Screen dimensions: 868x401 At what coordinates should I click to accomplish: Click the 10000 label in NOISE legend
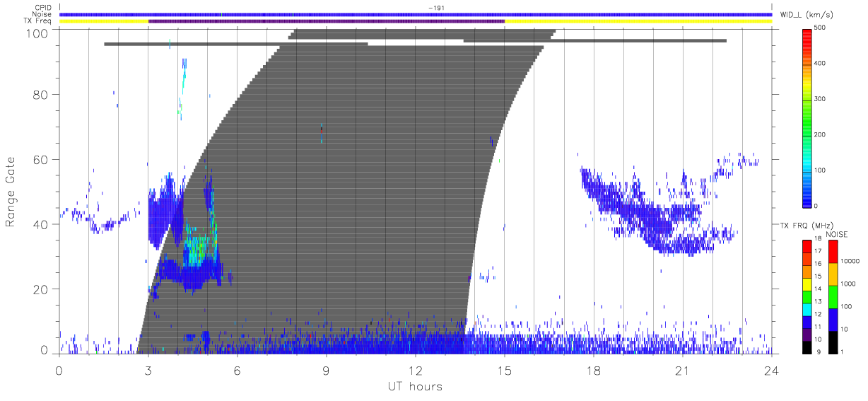point(850,262)
